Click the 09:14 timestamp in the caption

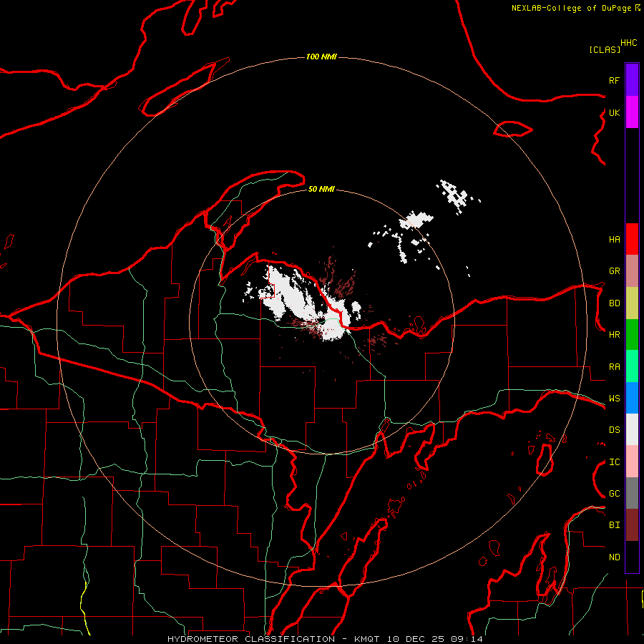(467, 639)
